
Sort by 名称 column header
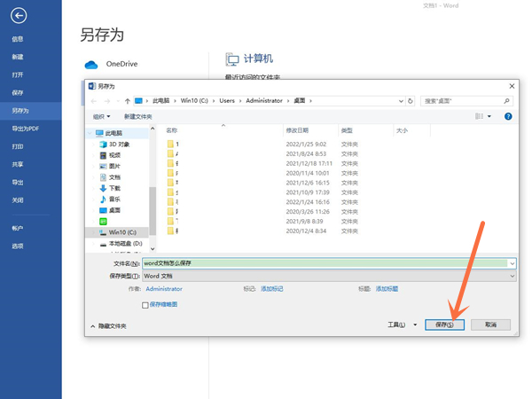pos(172,130)
